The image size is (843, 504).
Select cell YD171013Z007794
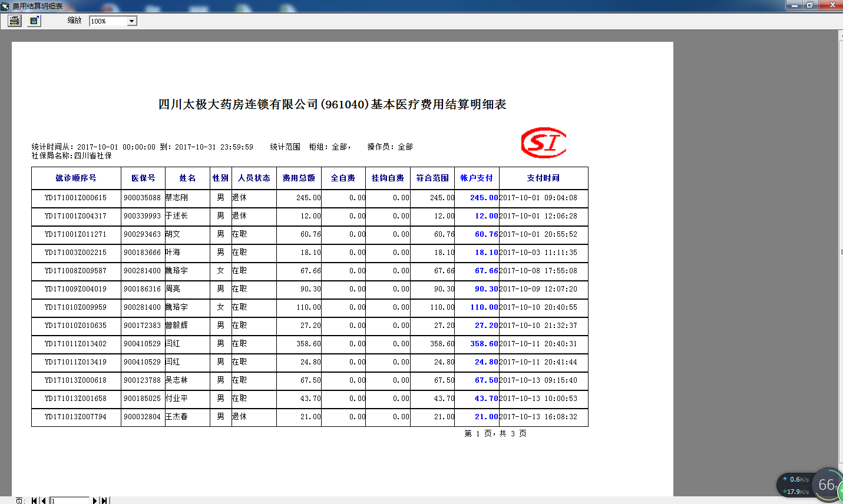click(76, 417)
